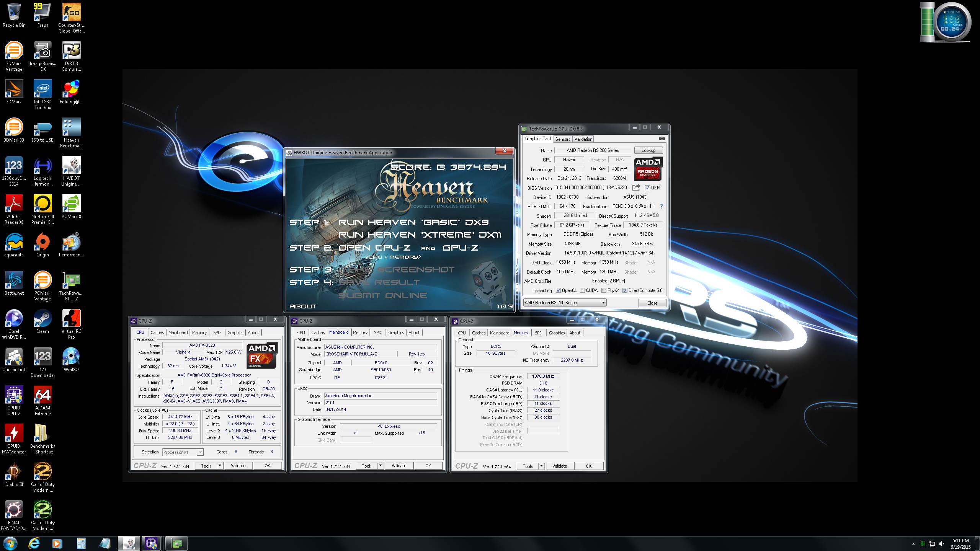Open PCMark 8 desktop icon

pyautogui.click(x=72, y=207)
